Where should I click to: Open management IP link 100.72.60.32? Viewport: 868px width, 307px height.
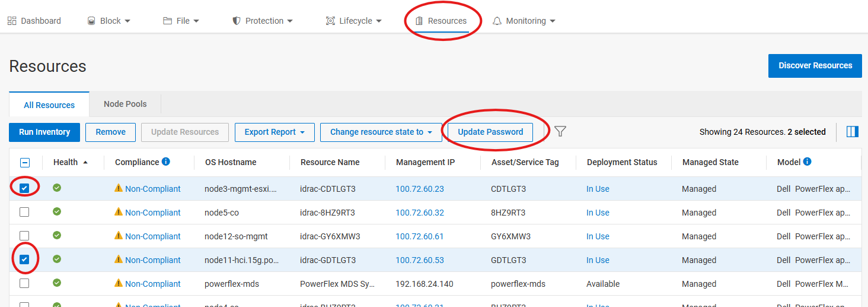point(420,213)
